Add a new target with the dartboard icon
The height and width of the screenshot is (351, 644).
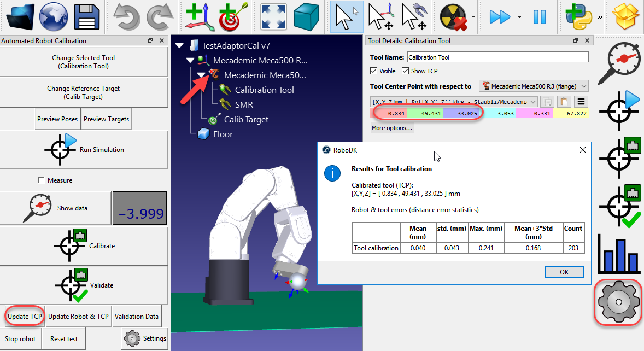pos(230,16)
